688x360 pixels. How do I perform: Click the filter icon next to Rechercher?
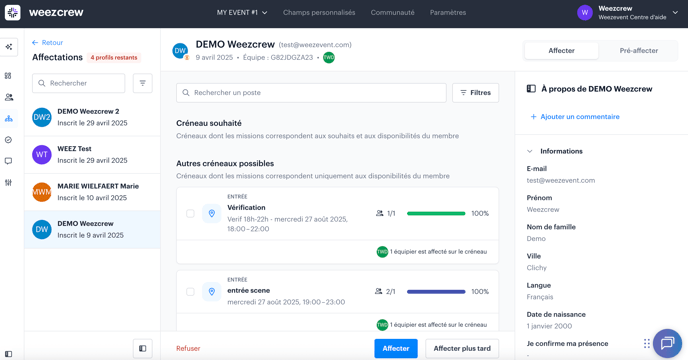143,83
